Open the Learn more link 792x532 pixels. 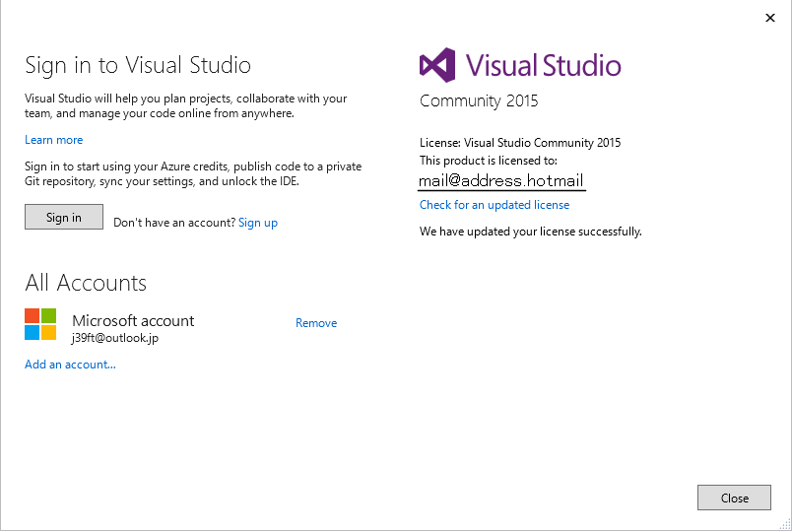53,140
